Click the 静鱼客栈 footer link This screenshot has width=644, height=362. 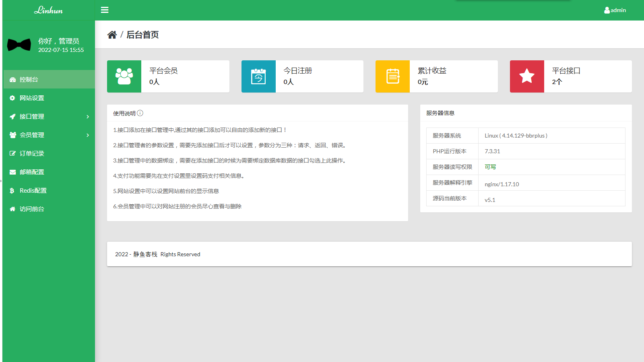pos(145,254)
